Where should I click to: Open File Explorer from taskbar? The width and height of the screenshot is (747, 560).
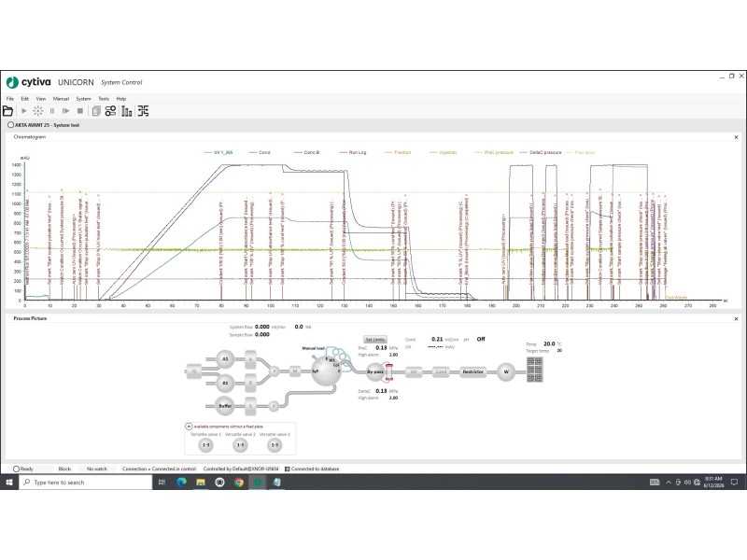click(x=201, y=482)
